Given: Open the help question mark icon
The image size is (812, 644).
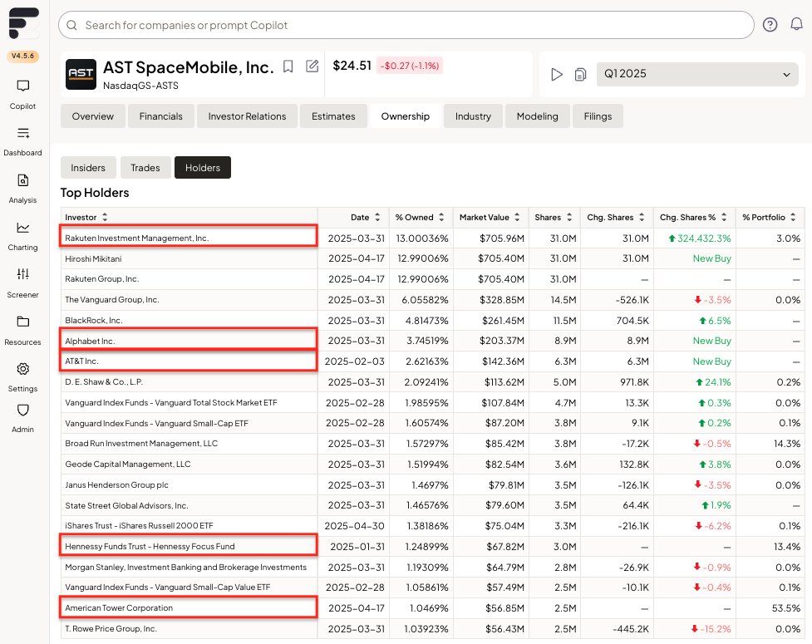Looking at the screenshot, I should click(x=770, y=24).
